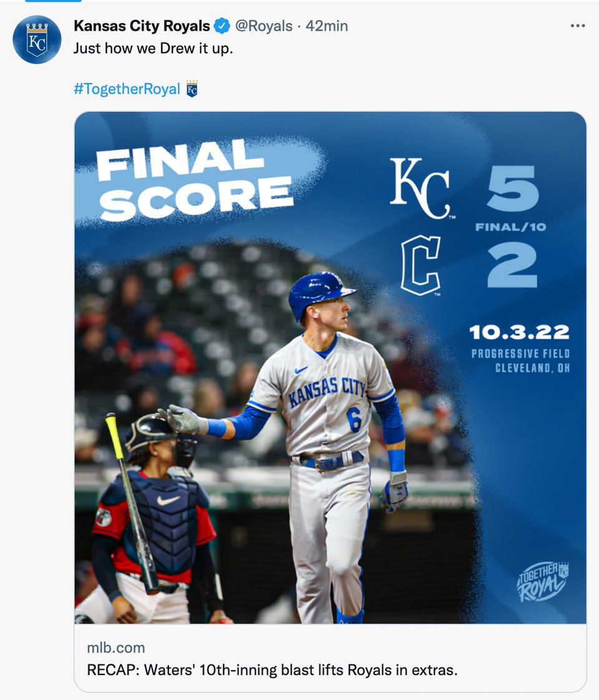The width and height of the screenshot is (599, 700).
Task: Click the KC logo in scoreboard graphic
Action: click(422, 188)
